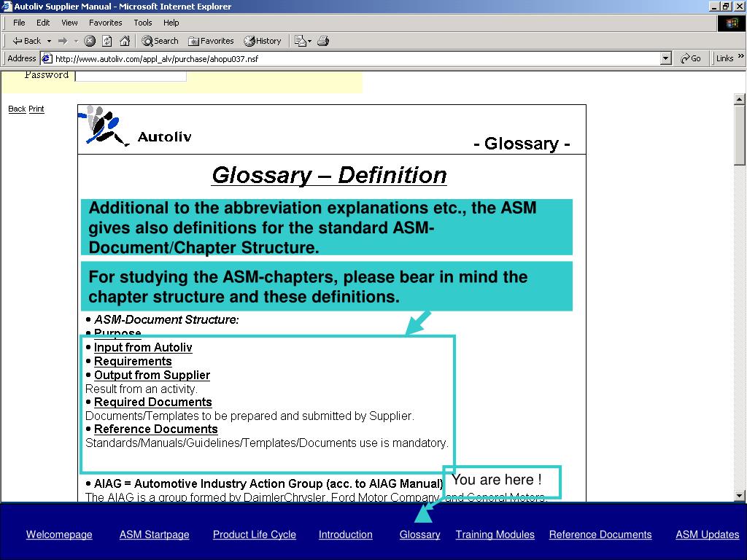Click the vertical scrollbar down arrow

740,496
